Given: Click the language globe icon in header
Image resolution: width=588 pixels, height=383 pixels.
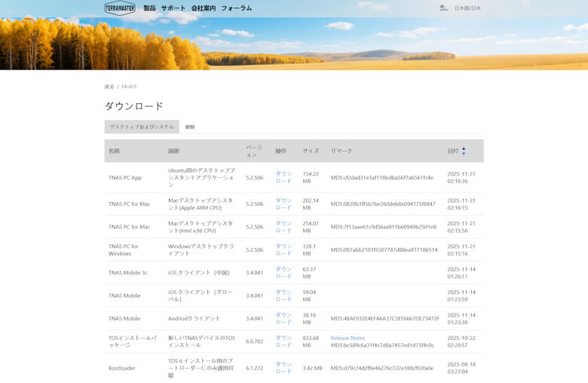Looking at the screenshot, I should coord(443,8).
